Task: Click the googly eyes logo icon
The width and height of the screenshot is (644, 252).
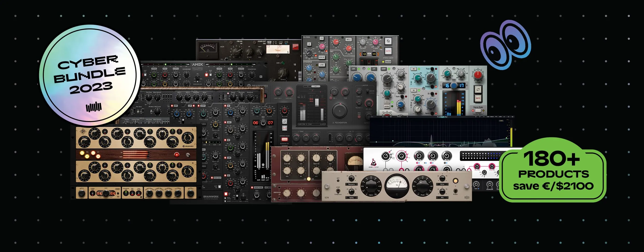Action: 505,44
